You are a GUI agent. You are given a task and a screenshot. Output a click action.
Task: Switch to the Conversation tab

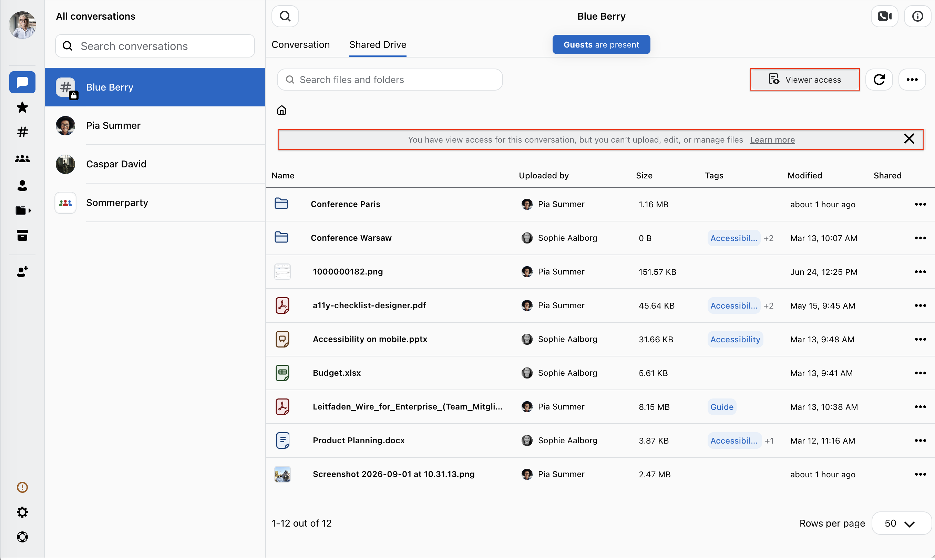click(300, 44)
